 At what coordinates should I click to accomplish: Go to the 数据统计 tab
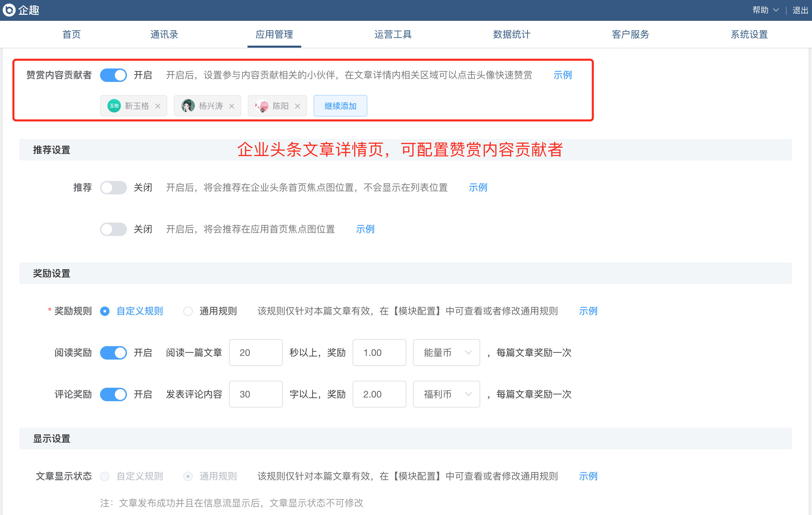click(511, 34)
